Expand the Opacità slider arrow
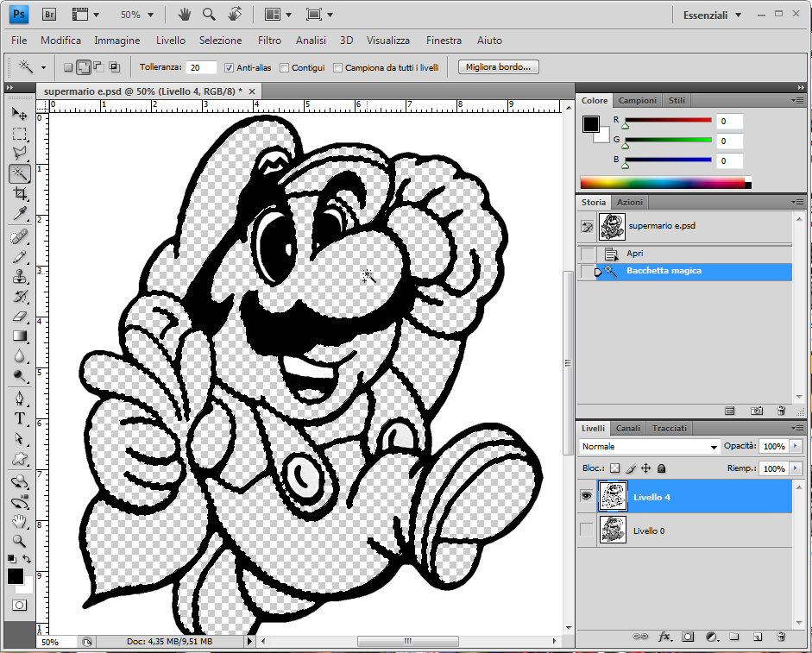The width and height of the screenshot is (812, 653). tap(795, 446)
